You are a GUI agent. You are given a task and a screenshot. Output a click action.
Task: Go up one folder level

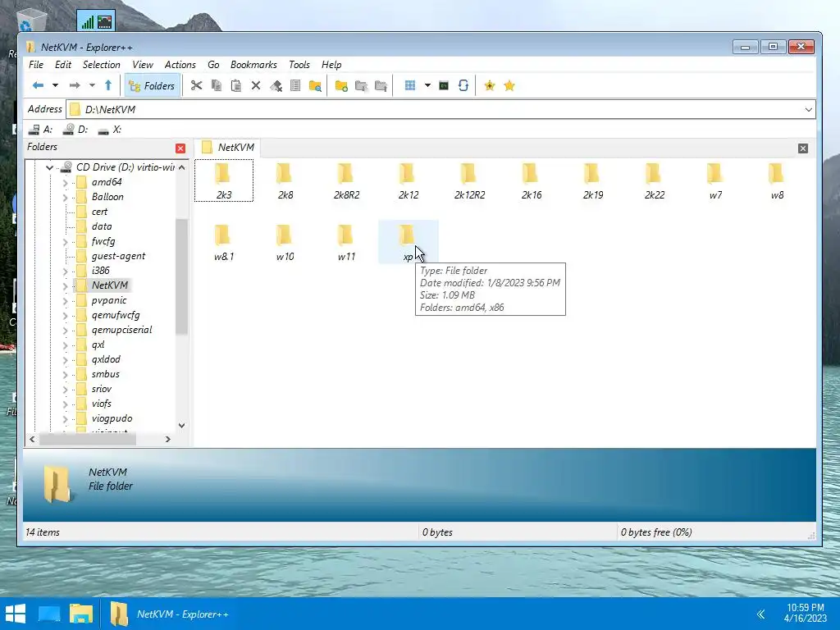pos(108,85)
